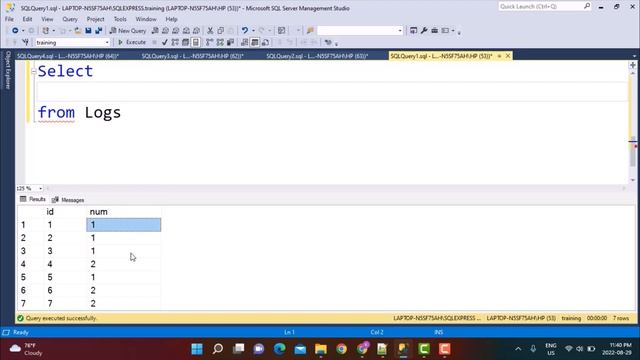
Task: Click the Save file icon
Action: (x=88, y=31)
